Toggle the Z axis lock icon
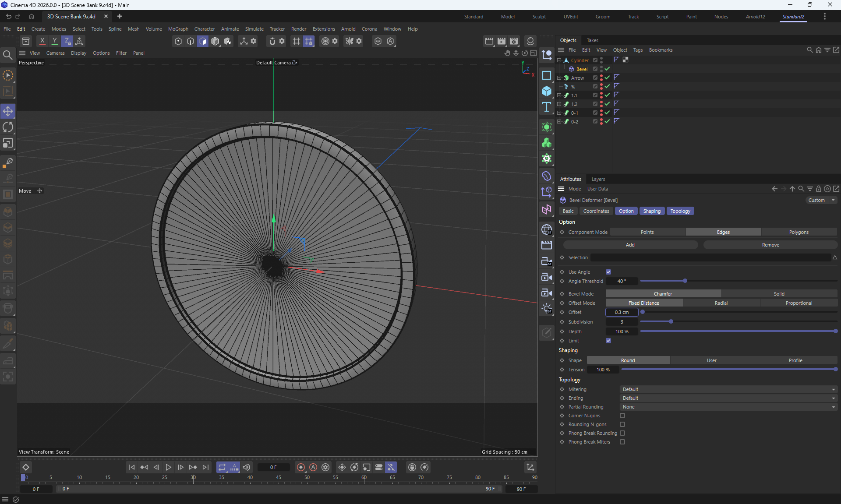Screen dimensions: 841x504 (67, 41)
